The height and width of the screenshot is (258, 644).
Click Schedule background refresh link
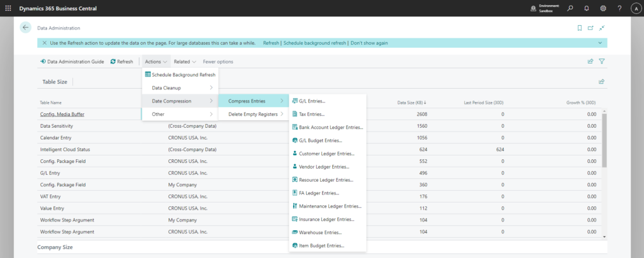click(314, 43)
